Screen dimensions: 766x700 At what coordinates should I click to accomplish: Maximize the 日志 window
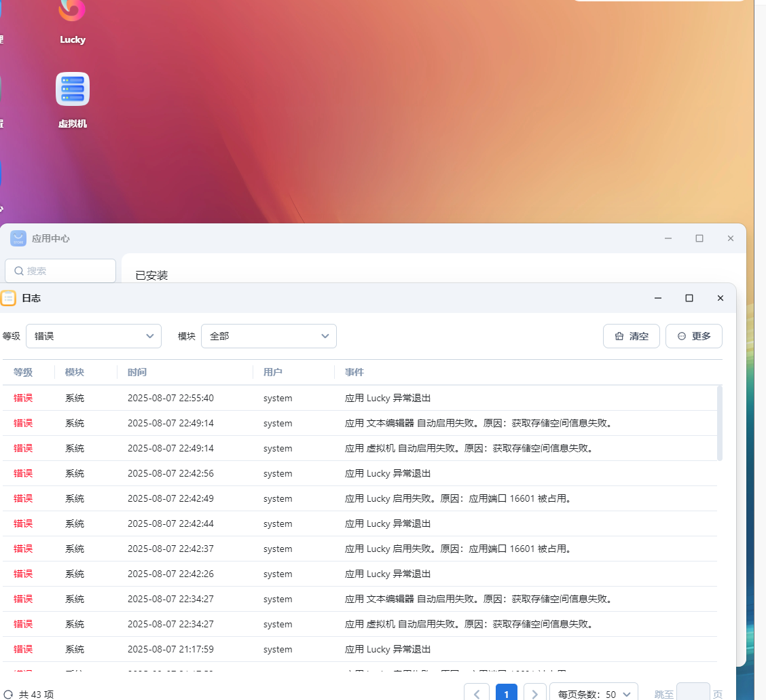pos(689,298)
